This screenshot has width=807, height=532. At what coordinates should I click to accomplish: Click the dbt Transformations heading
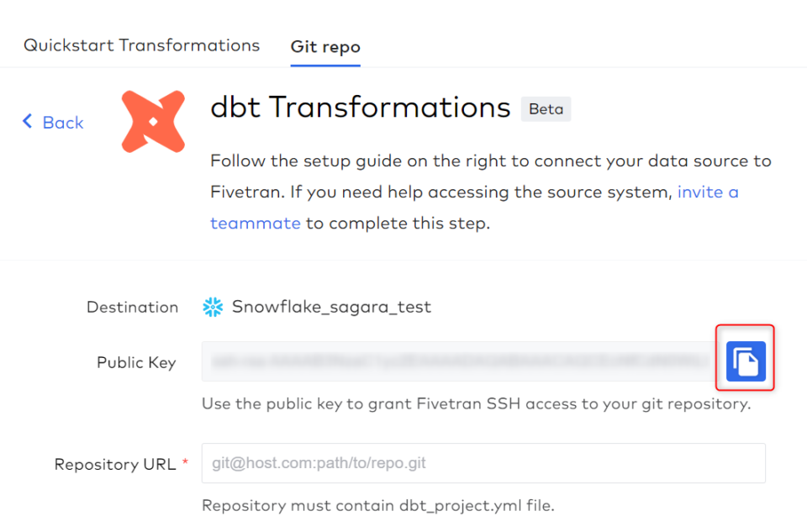click(359, 108)
